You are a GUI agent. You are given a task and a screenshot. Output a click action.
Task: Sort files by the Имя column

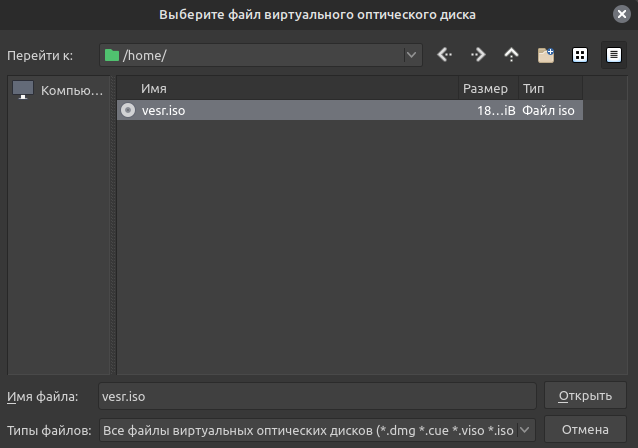[x=290, y=89]
